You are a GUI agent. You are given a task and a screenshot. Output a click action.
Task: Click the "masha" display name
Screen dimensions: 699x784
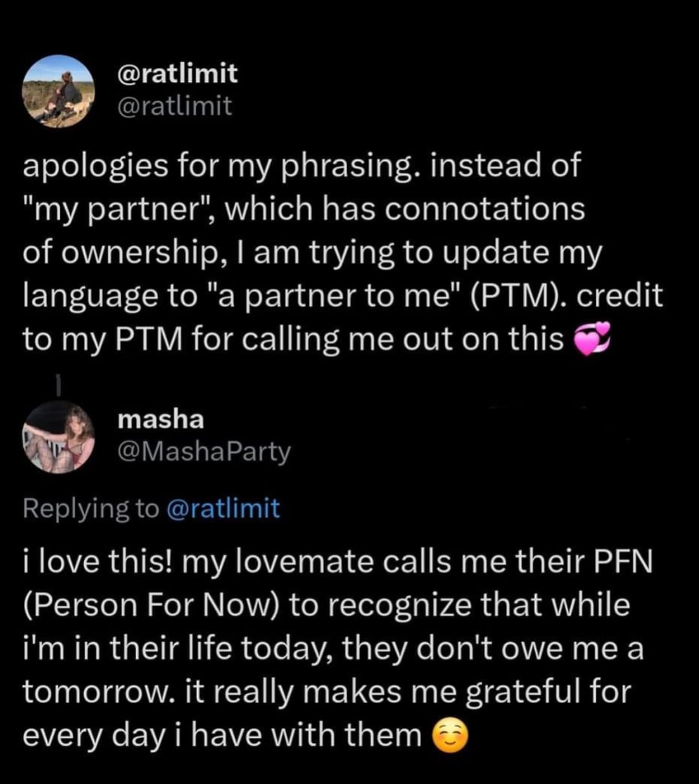pos(161,419)
